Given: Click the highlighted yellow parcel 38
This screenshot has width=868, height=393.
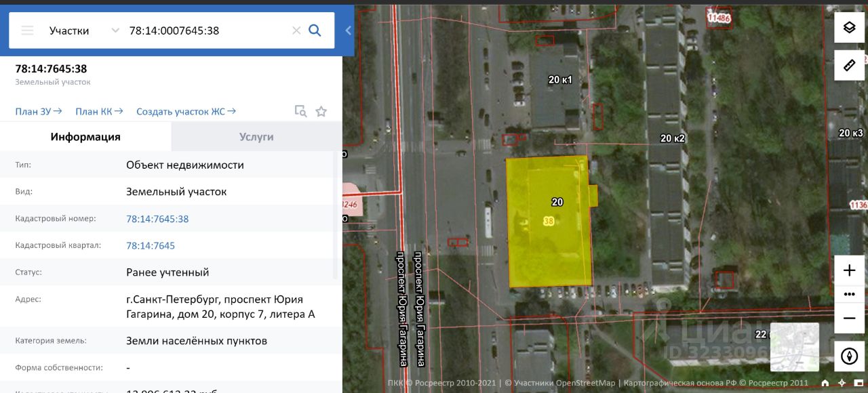Looking at the screenshot, I should 549,221.
